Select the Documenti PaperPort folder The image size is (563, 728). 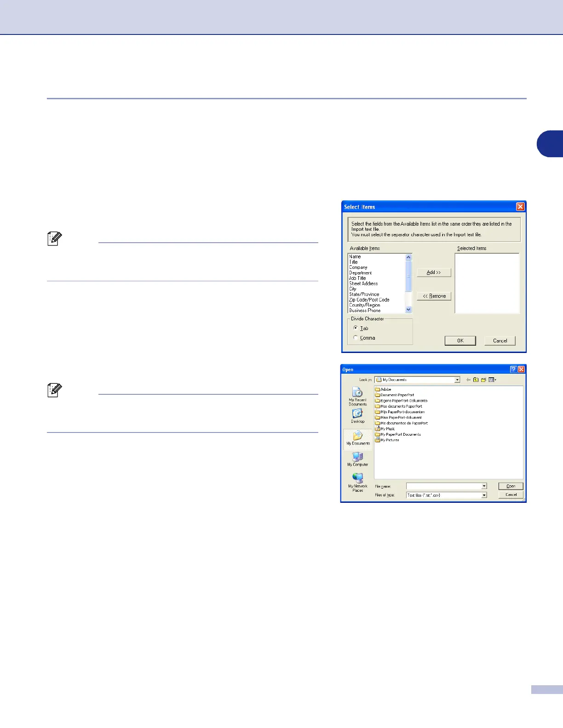point(395,395)
